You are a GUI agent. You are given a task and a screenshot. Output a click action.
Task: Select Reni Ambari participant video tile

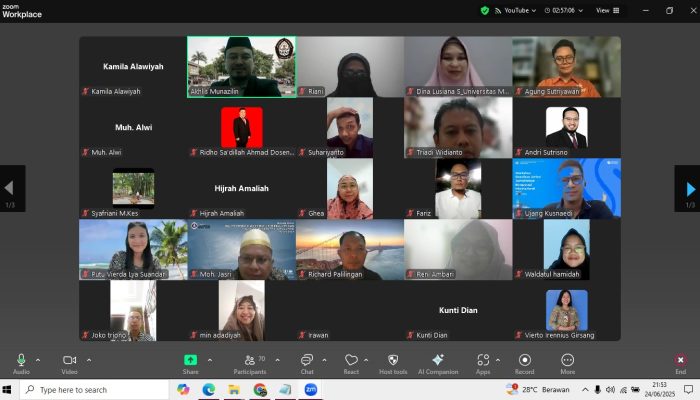coord(458,250)
